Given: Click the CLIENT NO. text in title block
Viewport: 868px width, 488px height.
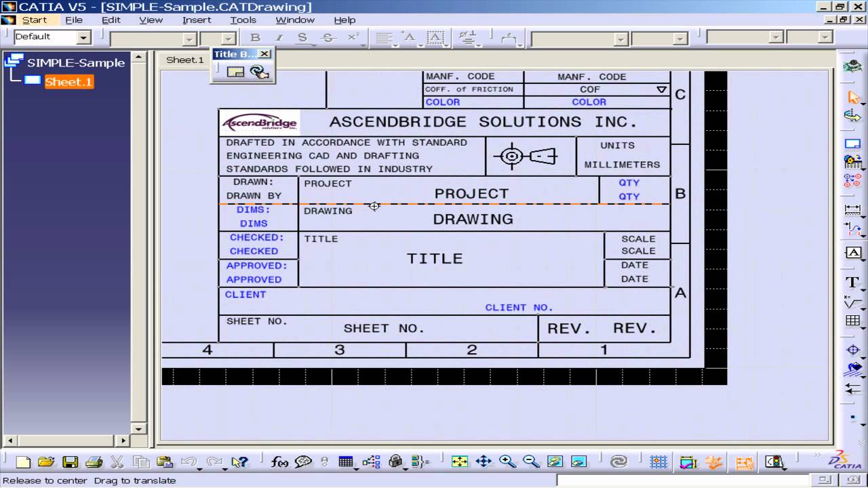Looking at the screenshot, I should pos(519,308).
